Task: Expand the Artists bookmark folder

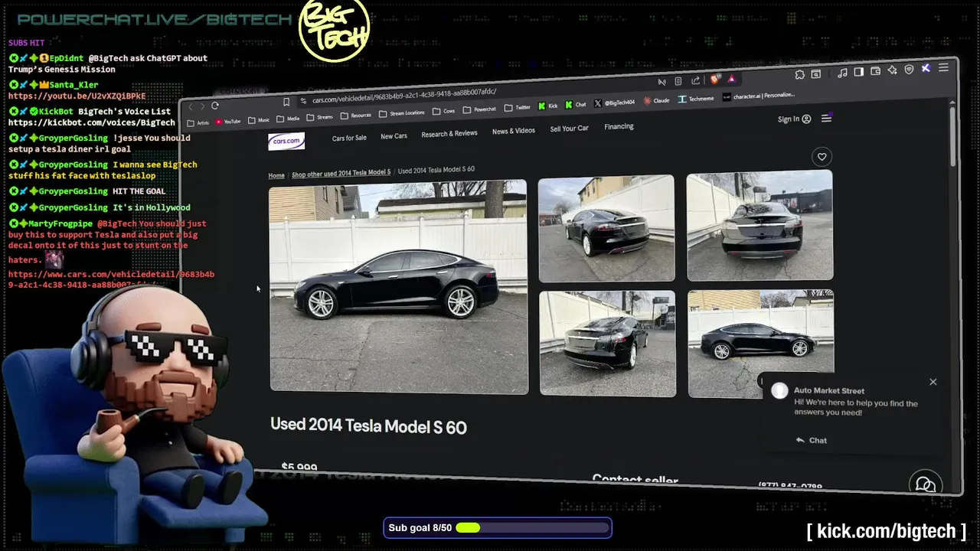Action: 198,123
